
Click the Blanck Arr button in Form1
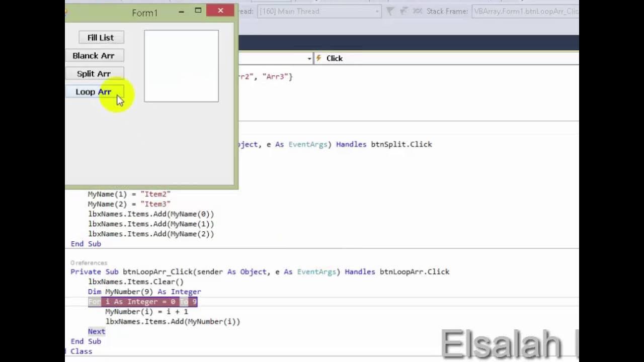point(94,55)
